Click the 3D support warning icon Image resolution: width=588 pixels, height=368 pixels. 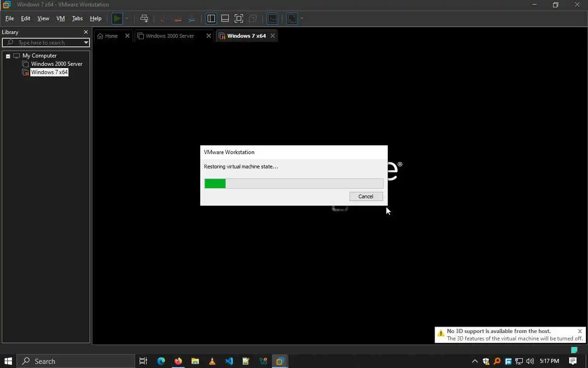tap(441, 333)
